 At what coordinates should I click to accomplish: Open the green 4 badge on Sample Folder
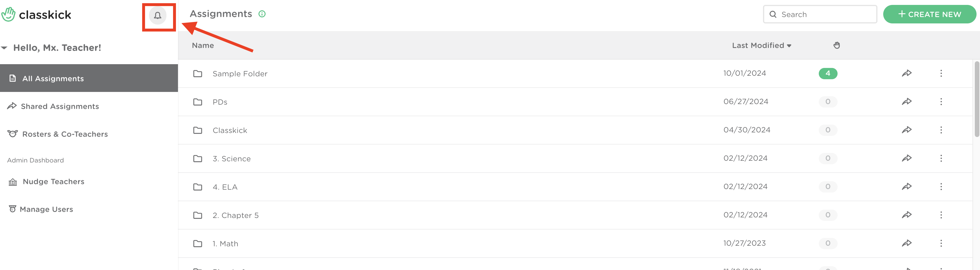[828, 73]
